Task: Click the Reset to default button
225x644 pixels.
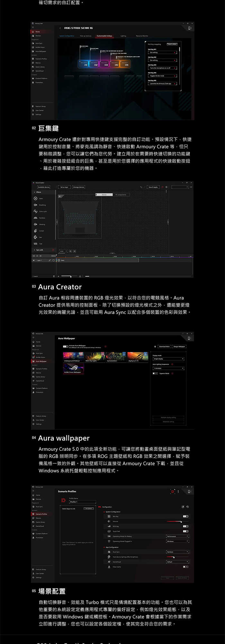Action: 172,44
